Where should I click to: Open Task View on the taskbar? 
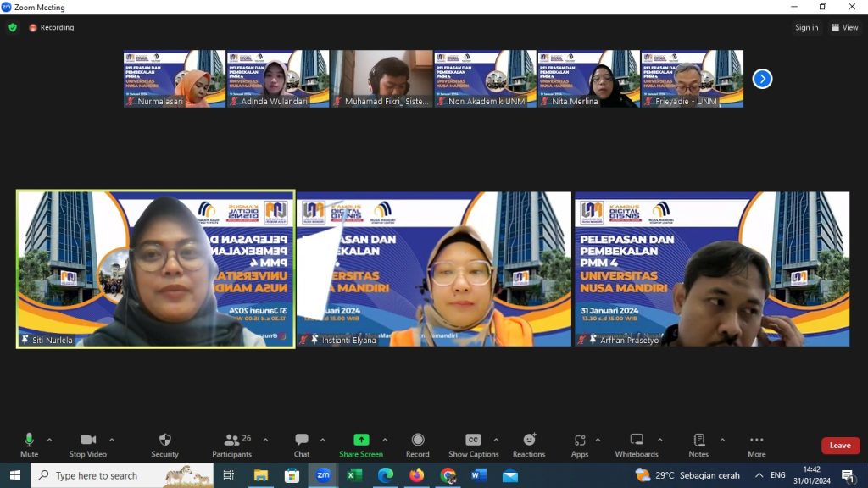click(228, 475)
